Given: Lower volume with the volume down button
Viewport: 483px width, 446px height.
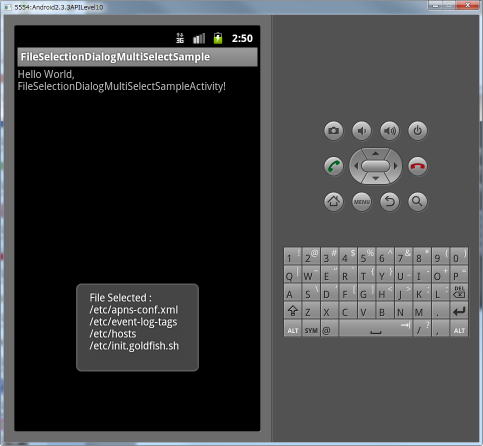Looking at the screenshot, I should point(361,130).
